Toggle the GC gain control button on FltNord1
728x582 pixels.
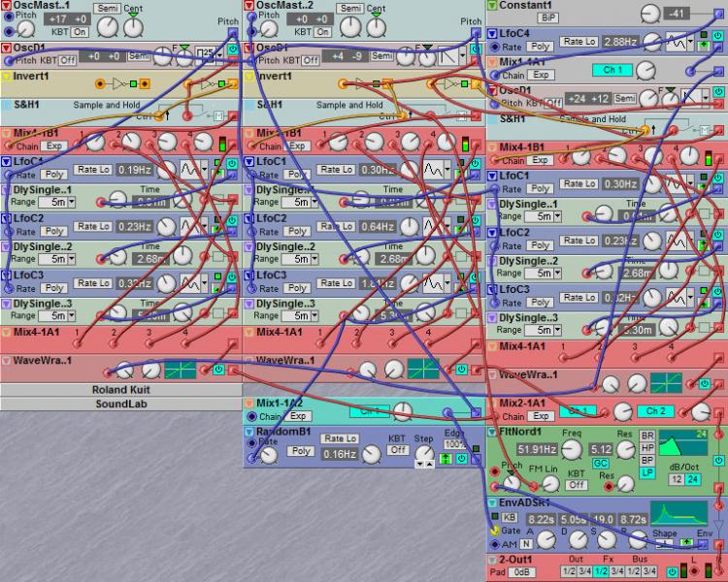point(600,464)
